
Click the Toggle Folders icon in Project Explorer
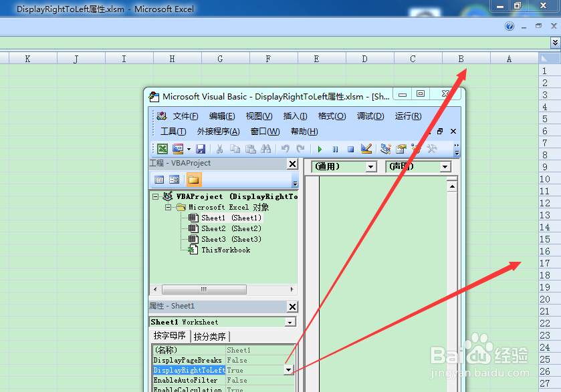click(193, 180)
